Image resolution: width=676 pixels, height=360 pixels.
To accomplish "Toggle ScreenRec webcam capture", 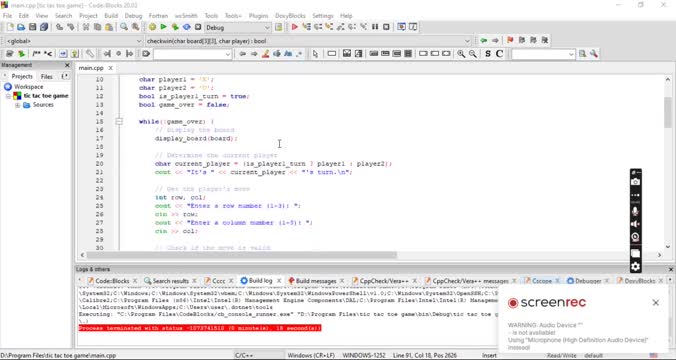I will (x=635, y=237).
